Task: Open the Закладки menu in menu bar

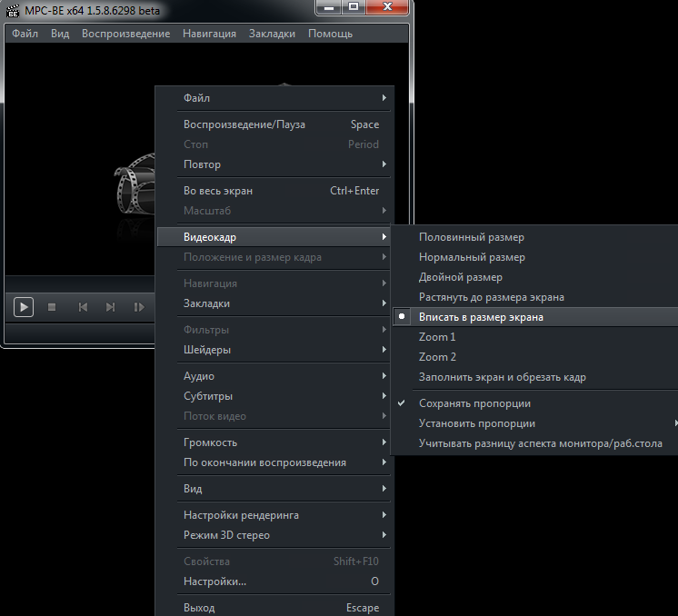Action: tap(272, 34)
